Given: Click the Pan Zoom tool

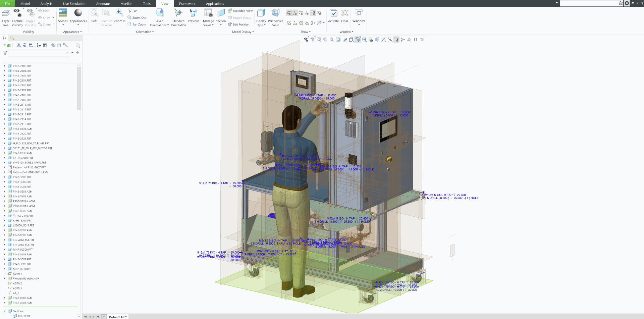Looking at the screenshot, I should 137,24.
